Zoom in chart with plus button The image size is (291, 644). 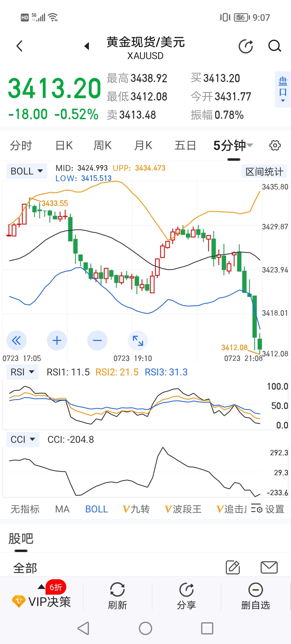tap(57, 341)
